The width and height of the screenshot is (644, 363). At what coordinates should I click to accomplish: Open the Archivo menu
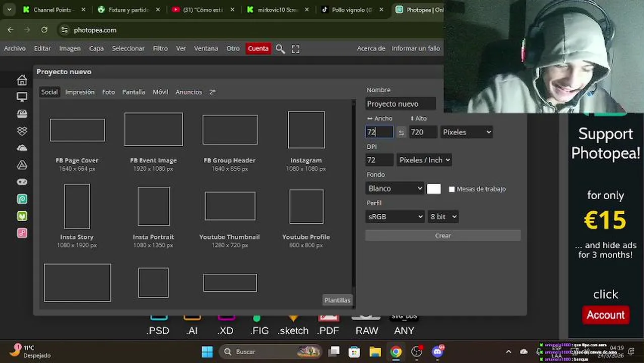tap(15, 48)
